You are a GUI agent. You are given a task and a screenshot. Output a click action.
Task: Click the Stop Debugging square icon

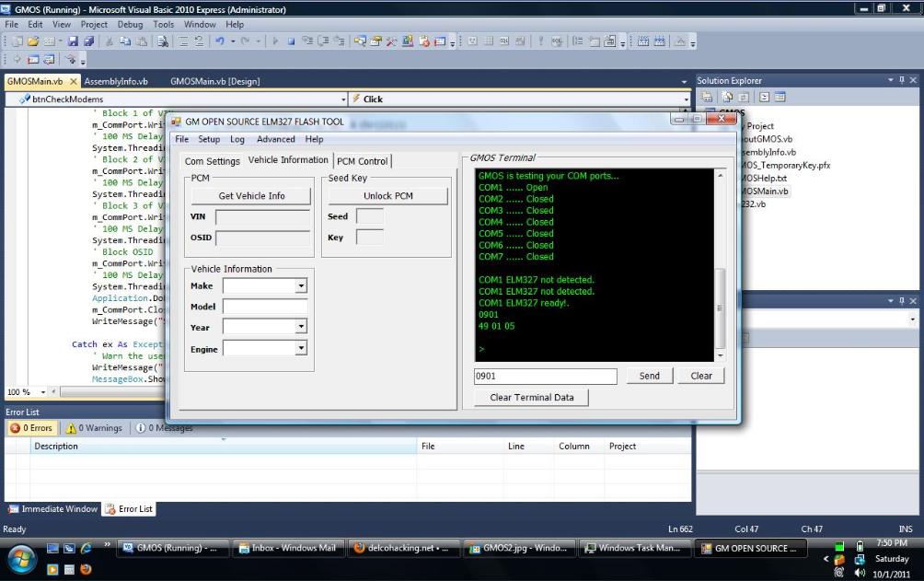point(291,41)
